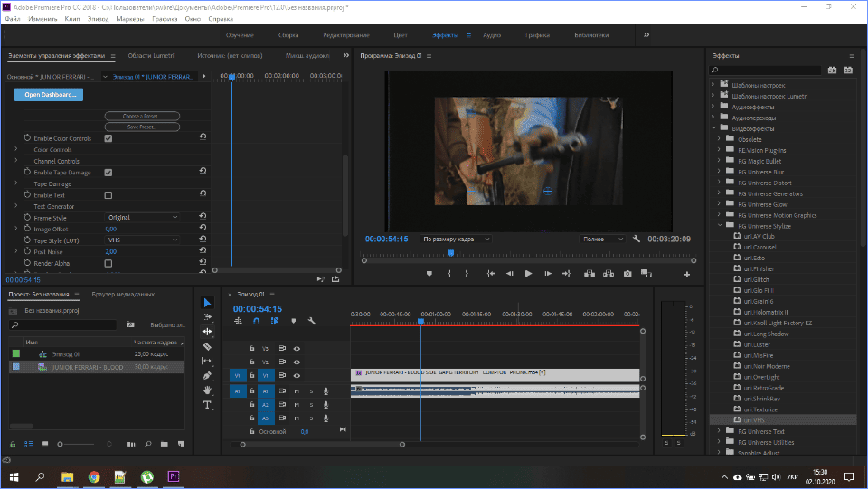This screenshot has height=489, width=868.
Task: Go to In point in program monitor
Action: click(x=490, y=274)
